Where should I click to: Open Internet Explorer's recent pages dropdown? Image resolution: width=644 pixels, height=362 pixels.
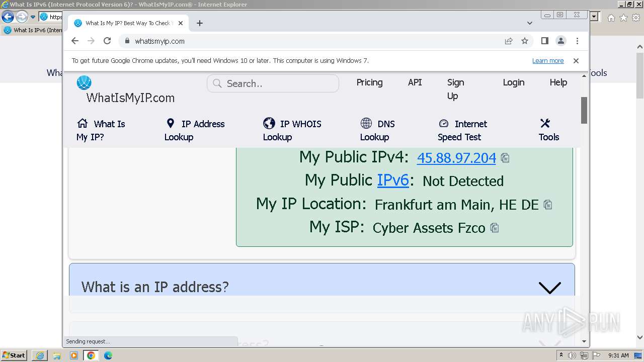pyautogui.click(x=33, y=17)
